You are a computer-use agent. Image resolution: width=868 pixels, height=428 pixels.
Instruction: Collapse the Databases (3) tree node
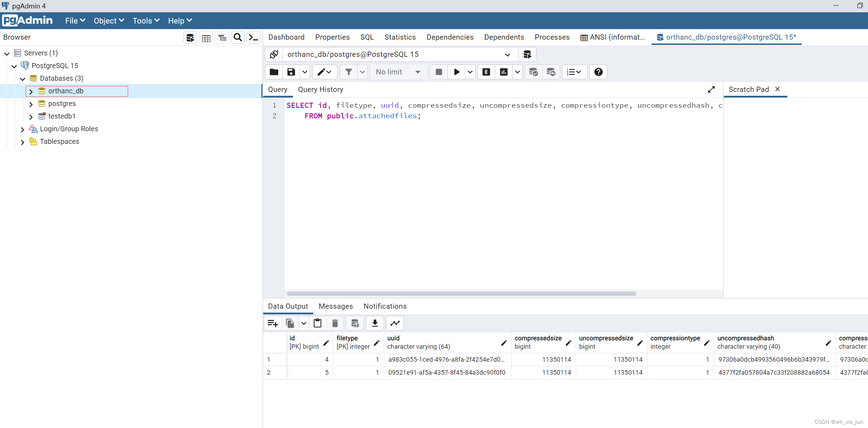(x=22, y=79)
